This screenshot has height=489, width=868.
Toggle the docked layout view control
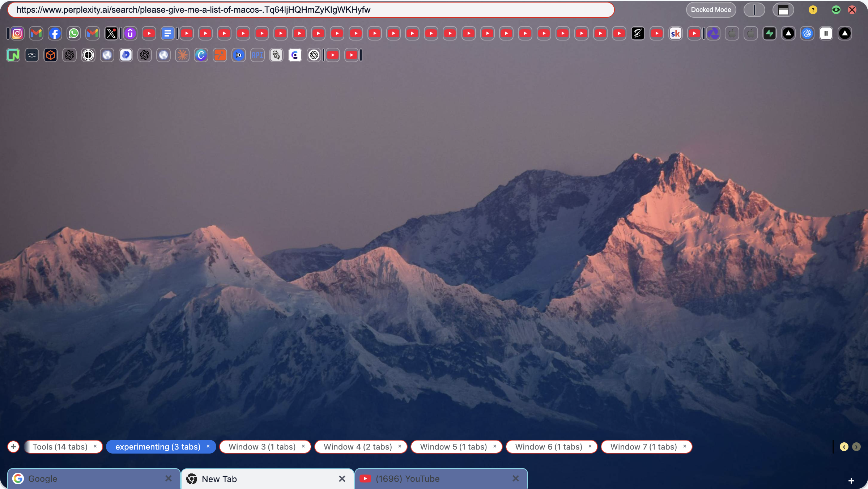pyautogui.click(x=783, y=10)
